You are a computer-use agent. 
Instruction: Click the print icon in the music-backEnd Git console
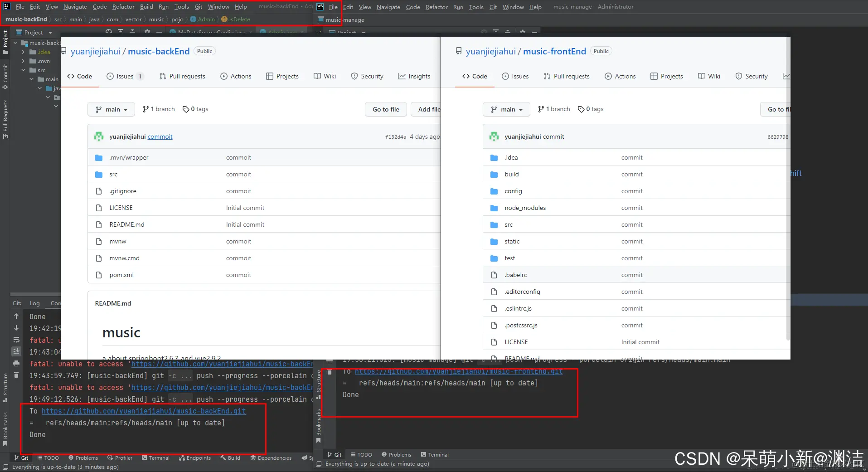(16, 363)
